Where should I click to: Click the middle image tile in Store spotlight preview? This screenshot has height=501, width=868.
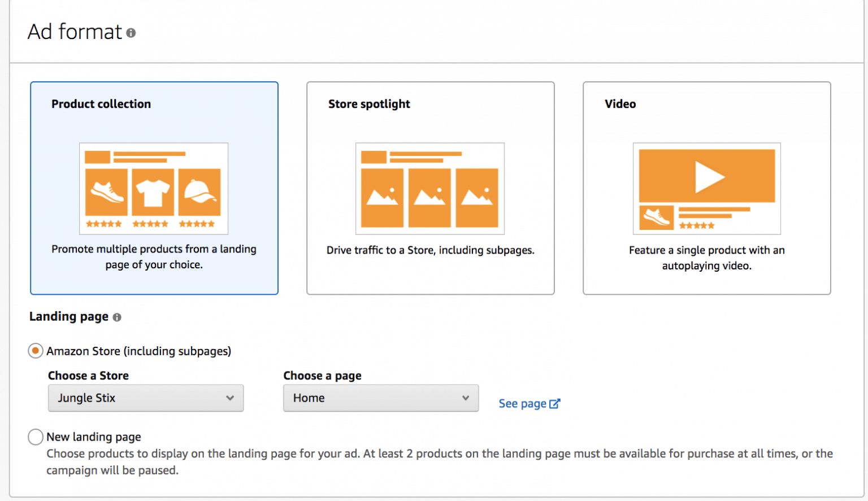tap(429, 198)
